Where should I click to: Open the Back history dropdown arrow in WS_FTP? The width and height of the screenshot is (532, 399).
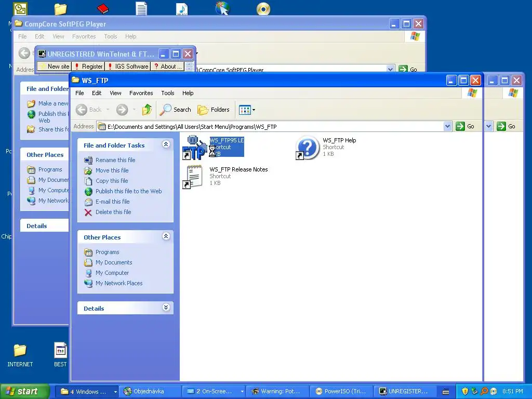pos(108,110)
